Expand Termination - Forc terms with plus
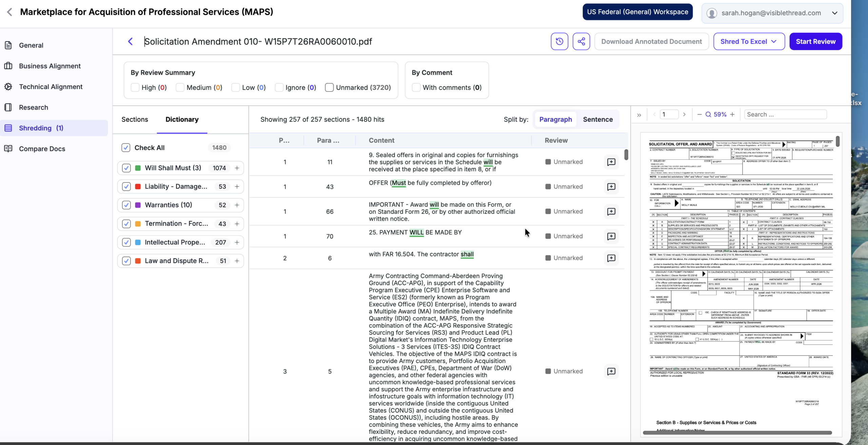This screenshot has height=445, width=868. 237,224
